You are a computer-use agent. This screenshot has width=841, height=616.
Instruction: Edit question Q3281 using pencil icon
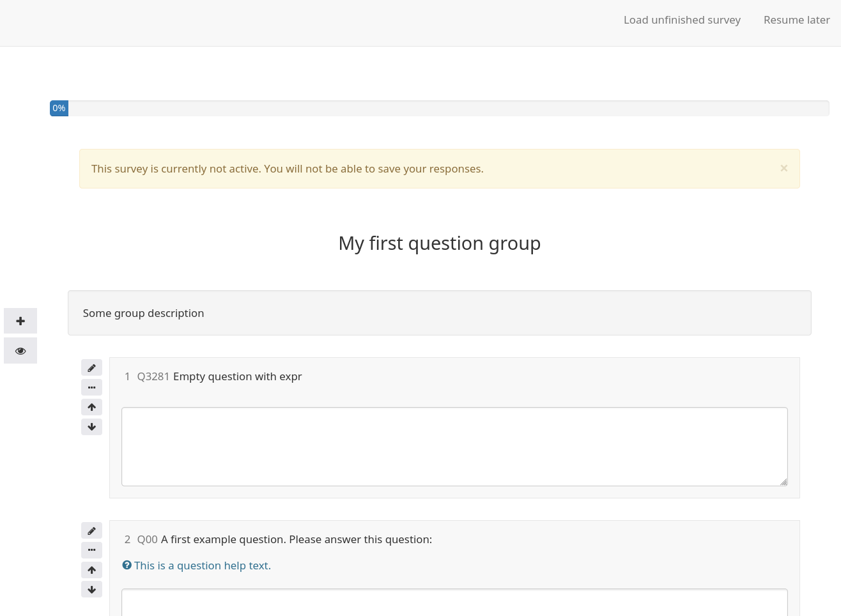tap(91, 368)
